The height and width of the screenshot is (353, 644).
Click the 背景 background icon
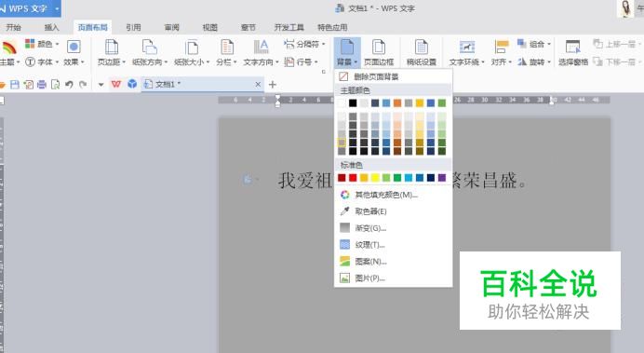tap(346, 48)
